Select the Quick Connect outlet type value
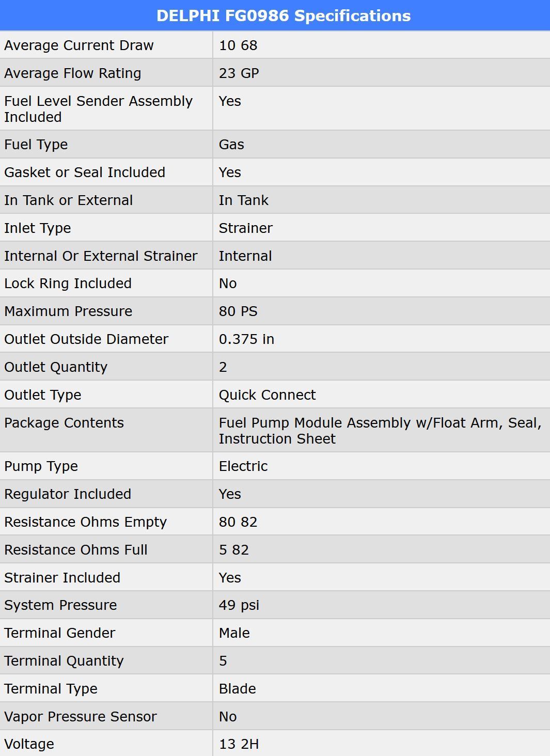 point(267,395)
